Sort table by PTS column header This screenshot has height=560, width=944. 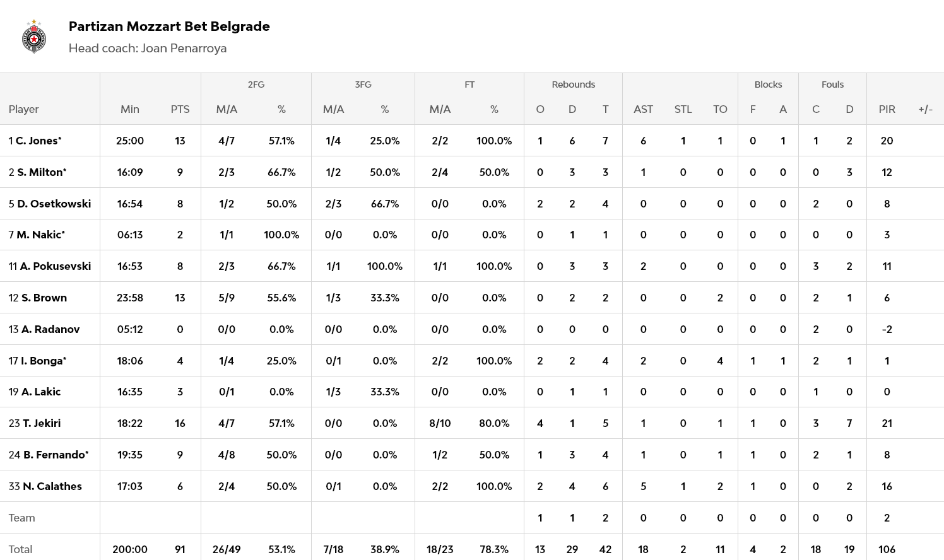click(180, 109)
